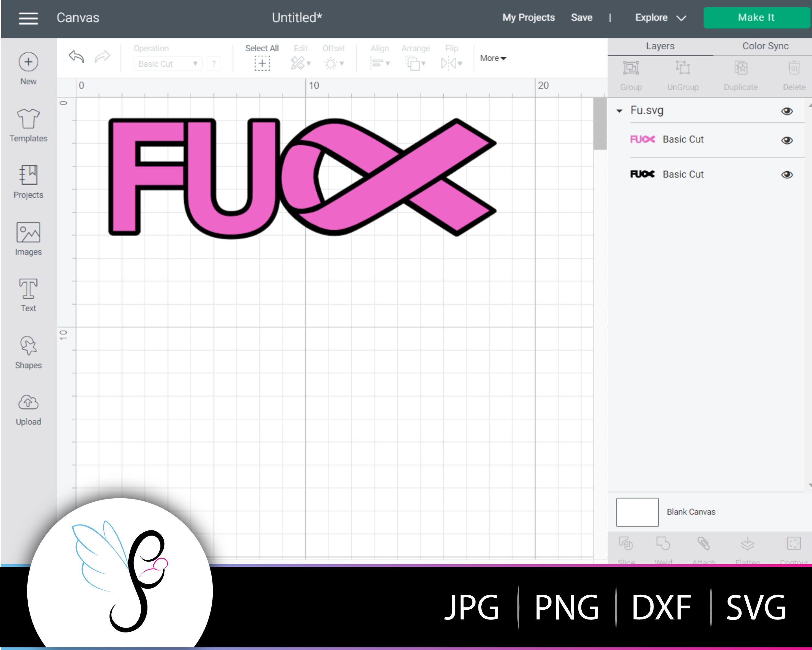Open the Templates panel
The image size is (812, 650).
[x=28, y=124]
